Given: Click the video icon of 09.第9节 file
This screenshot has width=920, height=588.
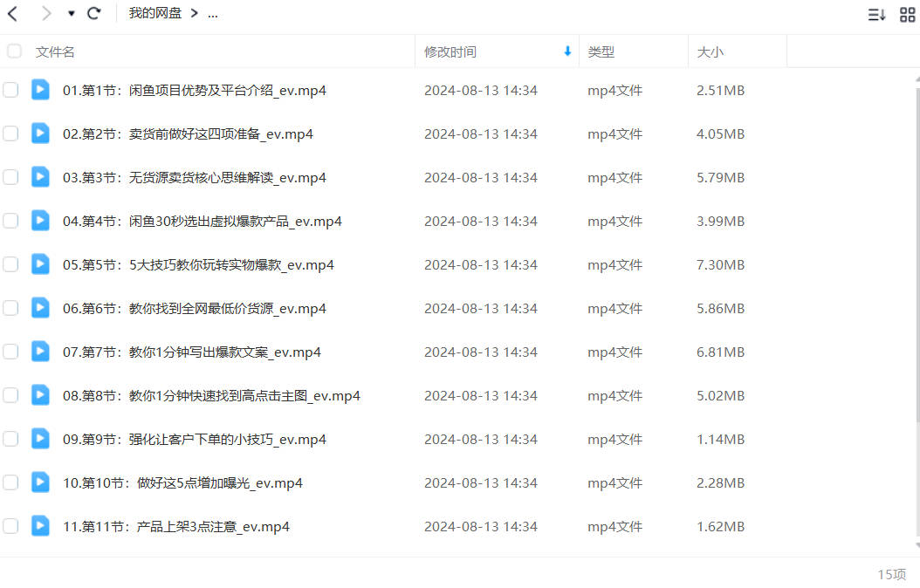Looking at the screenshot, I should point(40,439).
